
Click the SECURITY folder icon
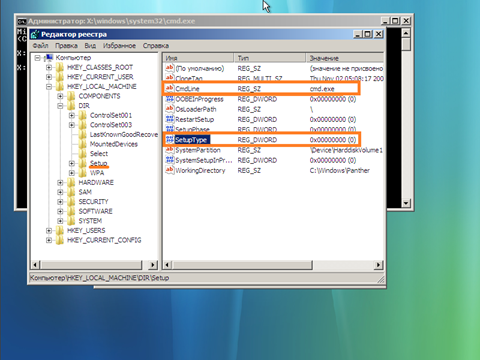(71, 202)
